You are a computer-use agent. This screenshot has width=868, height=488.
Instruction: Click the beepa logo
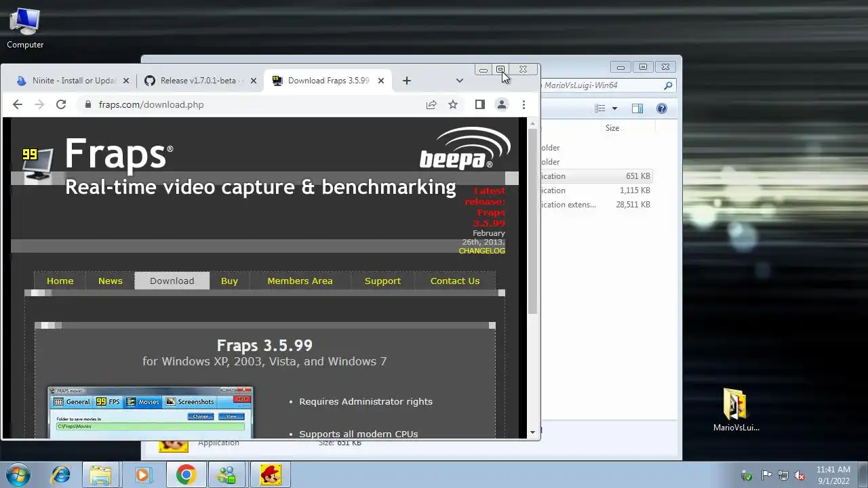click(465, 148)
